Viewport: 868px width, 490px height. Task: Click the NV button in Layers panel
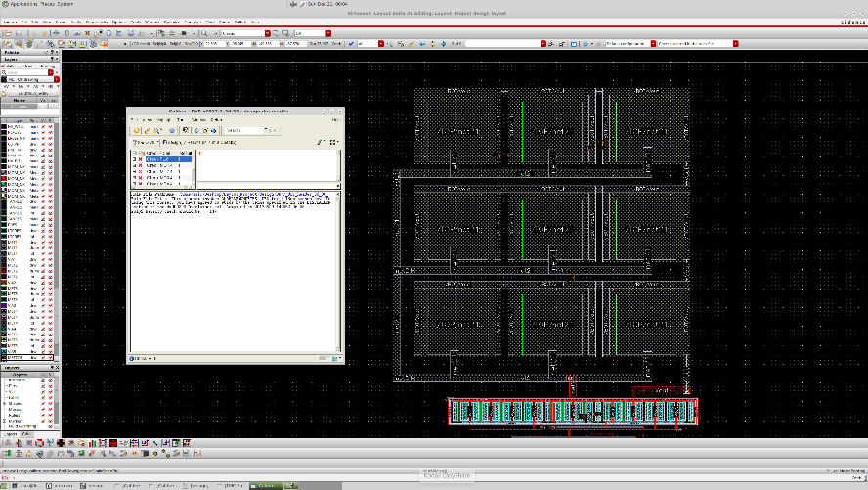(22, 87)
